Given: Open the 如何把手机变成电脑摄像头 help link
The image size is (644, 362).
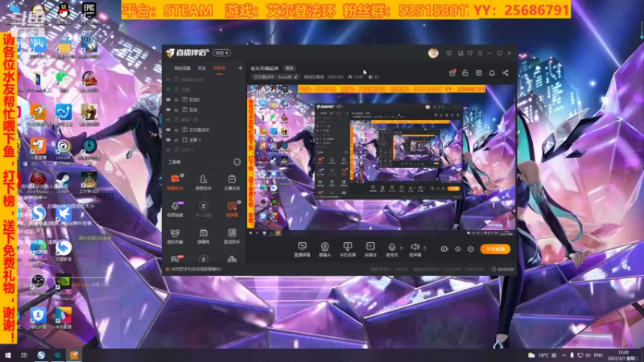Looking at the screenshot, I should tap(196, 269).
